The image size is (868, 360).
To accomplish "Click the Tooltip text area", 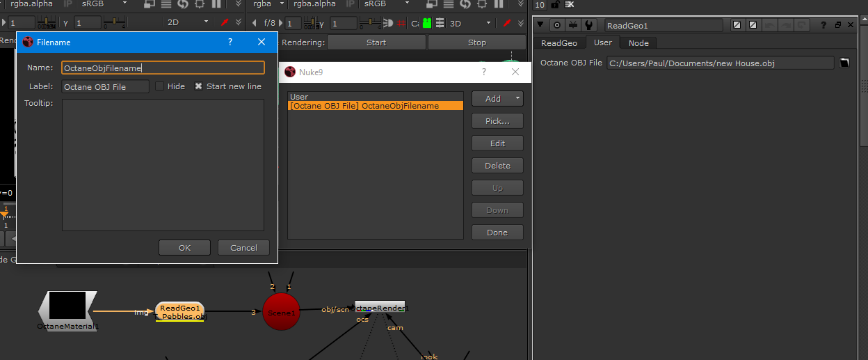I will coord(163,165).
